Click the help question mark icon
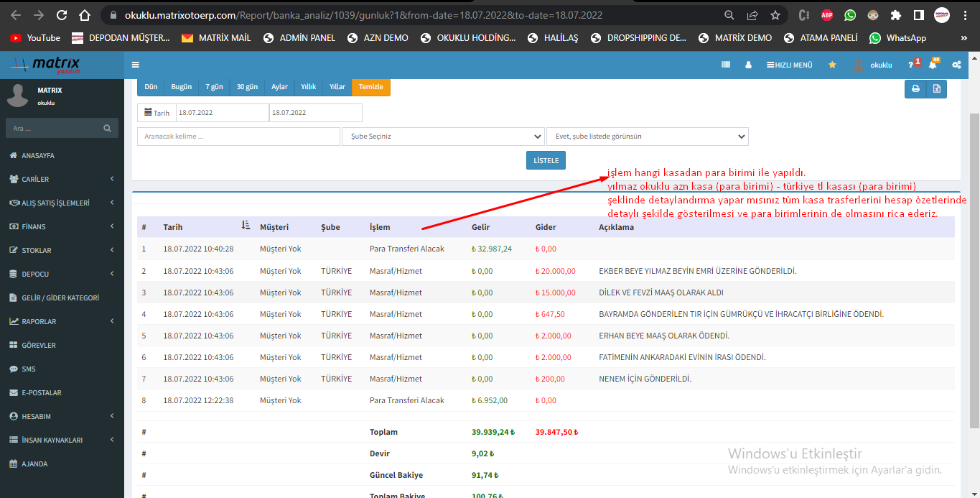The width and height of the screenshot is (980, 498). [x=910, y=65]
